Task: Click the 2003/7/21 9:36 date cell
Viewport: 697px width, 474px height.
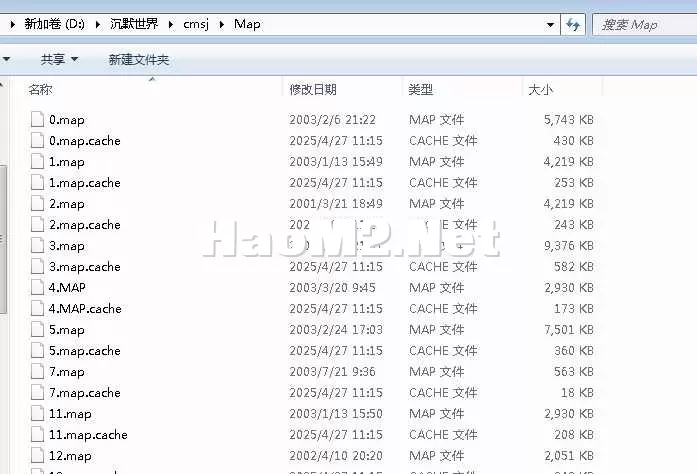Action: click(332, 371)
